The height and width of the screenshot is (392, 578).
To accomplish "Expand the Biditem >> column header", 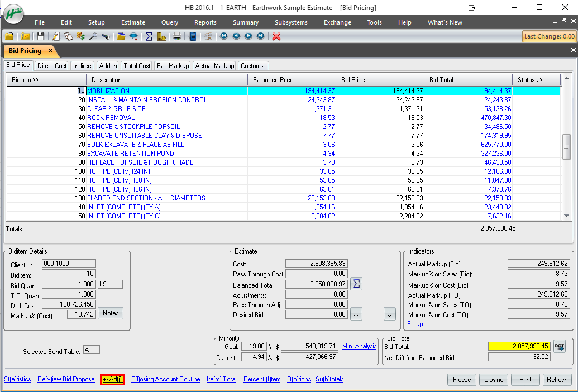I will point(25,80).
